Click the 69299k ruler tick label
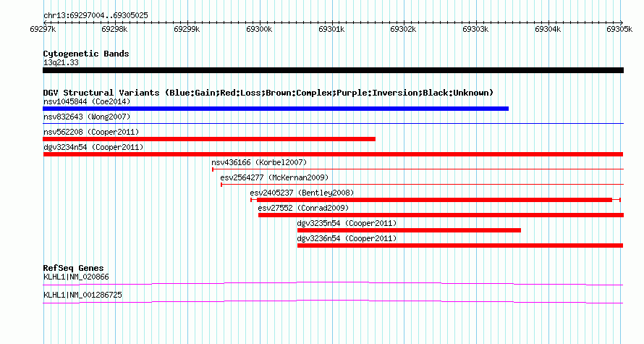The width and height of the screenshot is (644, 344). click(x=187, y=30)
